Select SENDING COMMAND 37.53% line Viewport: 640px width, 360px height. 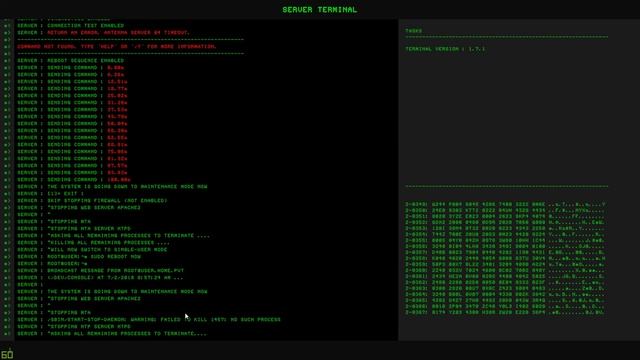[x=72, y=109]
